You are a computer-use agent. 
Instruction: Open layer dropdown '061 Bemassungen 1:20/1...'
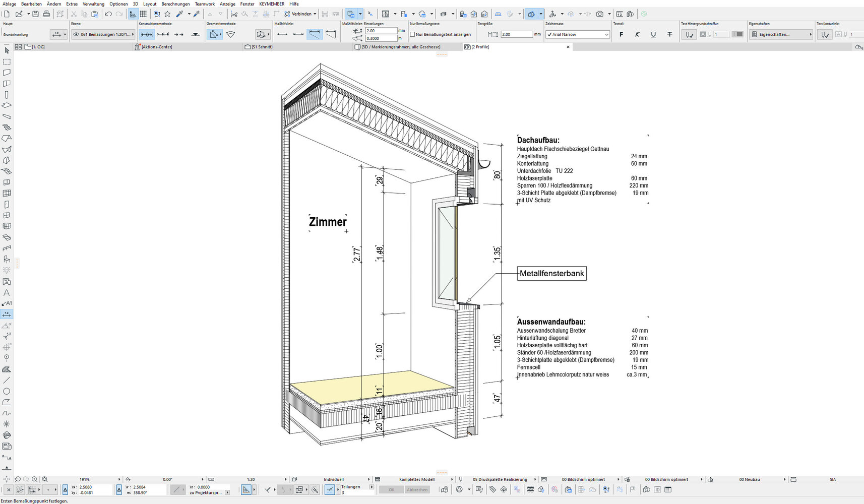pyautogui.click(x=103, y=34)
